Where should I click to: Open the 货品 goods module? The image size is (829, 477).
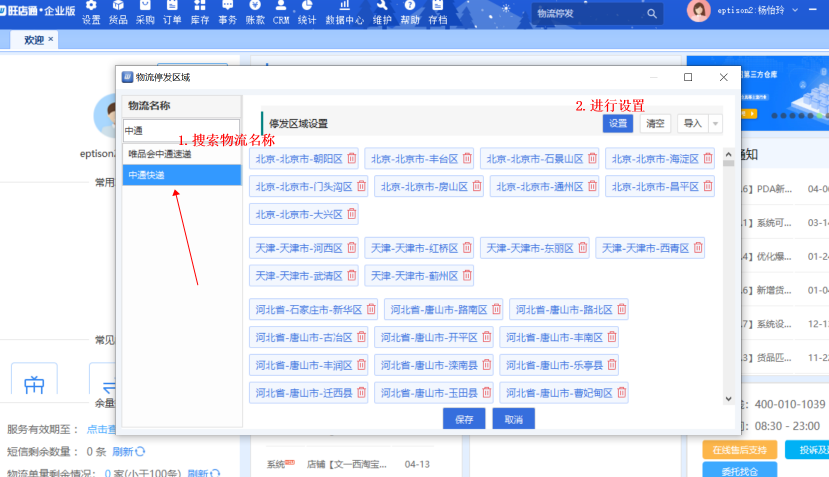118,12
